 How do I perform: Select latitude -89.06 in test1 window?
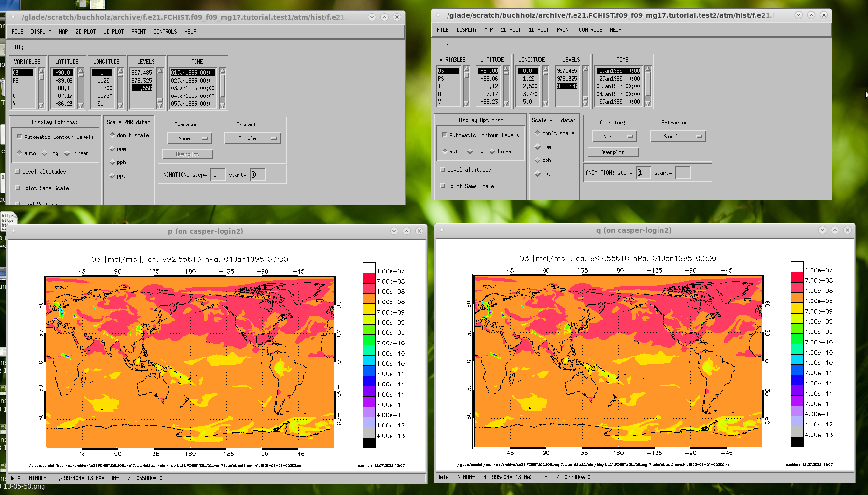[x=64, y=81]
